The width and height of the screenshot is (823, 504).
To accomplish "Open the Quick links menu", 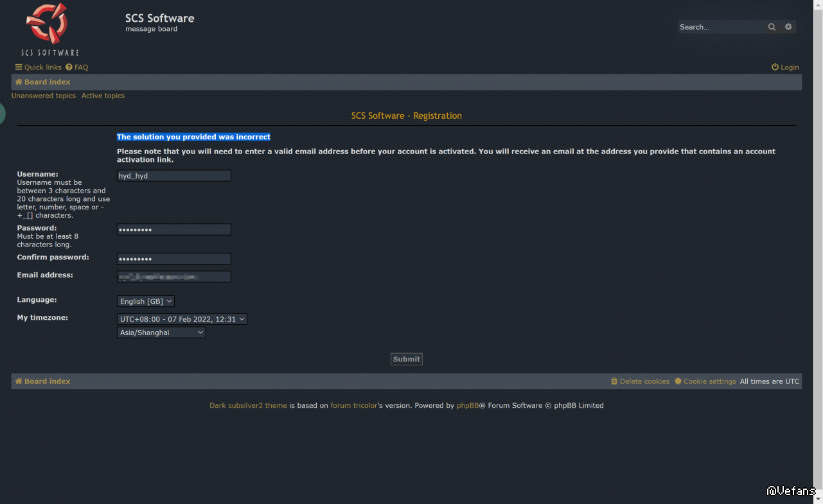I will 38,67.
